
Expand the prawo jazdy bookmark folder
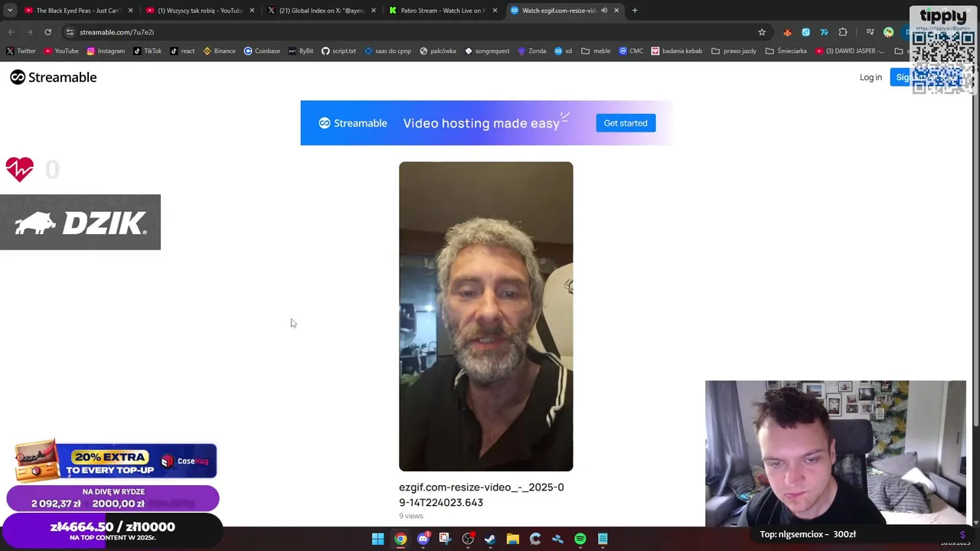click(x=733, y=51)
